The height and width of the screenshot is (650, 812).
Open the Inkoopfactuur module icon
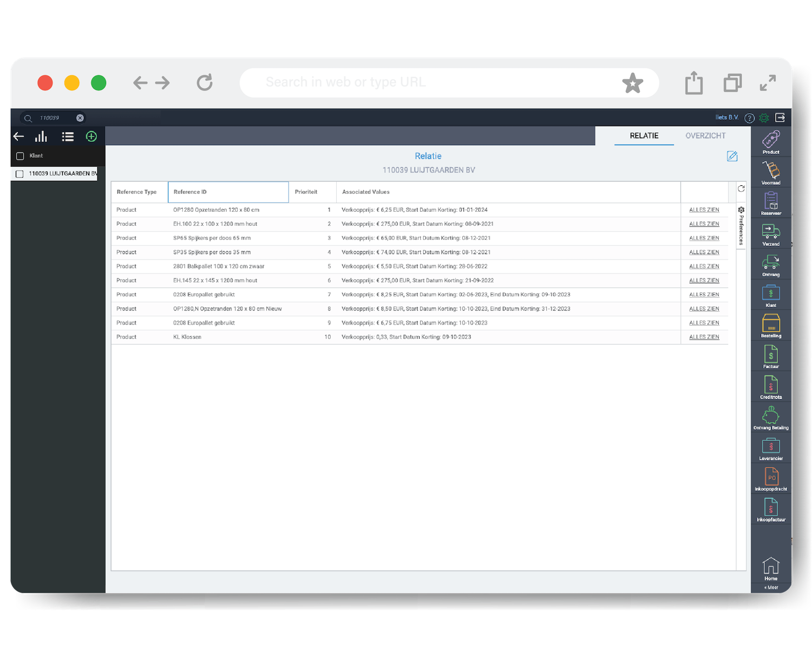pyautogui.click(x=771, y=510)
